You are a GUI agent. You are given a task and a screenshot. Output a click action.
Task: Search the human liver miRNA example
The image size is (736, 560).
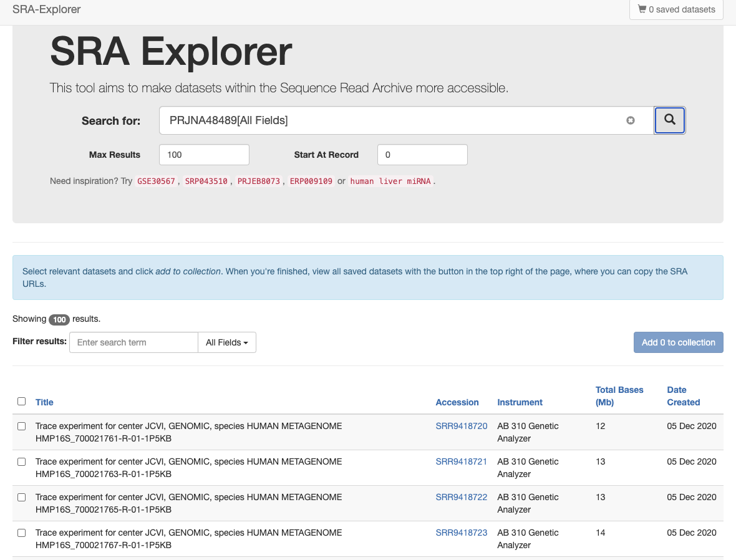tap(390, 181)
